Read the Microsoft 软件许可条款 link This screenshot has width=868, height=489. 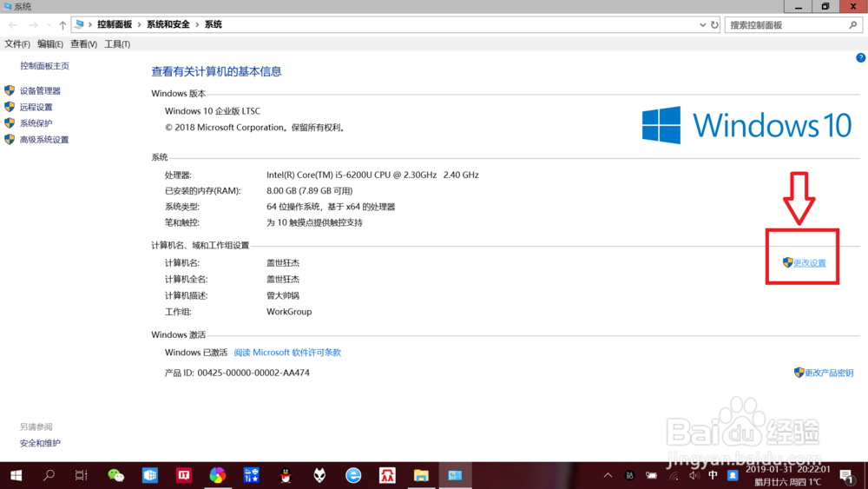[x=287, y=353]
